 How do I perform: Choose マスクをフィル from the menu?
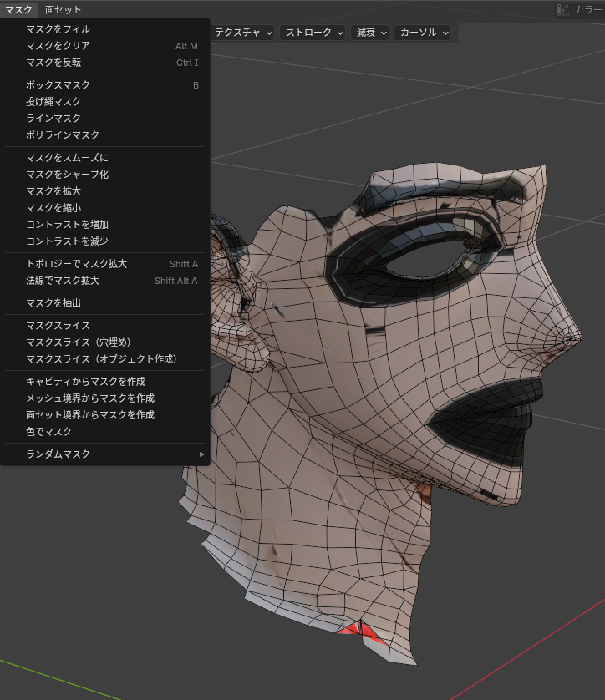point(58,29)
